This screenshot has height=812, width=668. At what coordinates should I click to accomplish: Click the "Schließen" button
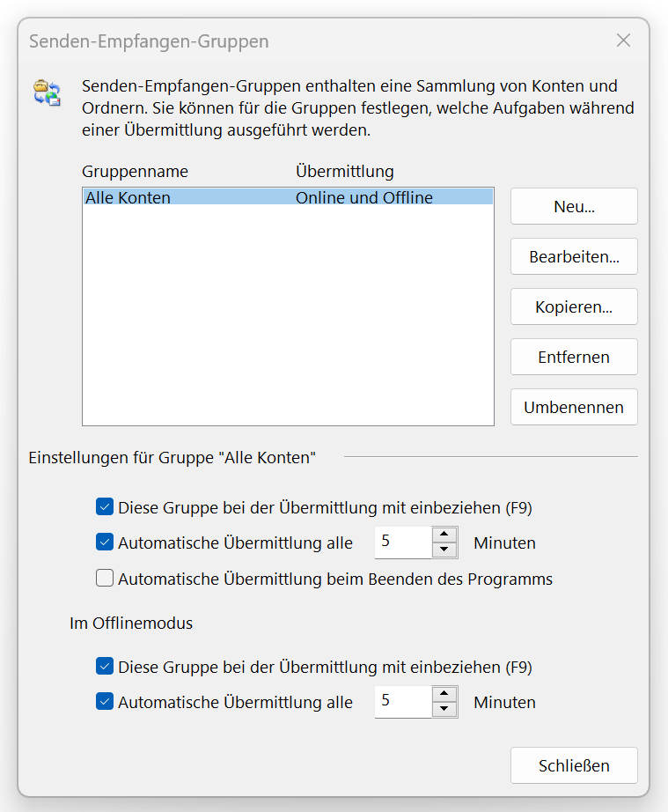tap(574, 766)
